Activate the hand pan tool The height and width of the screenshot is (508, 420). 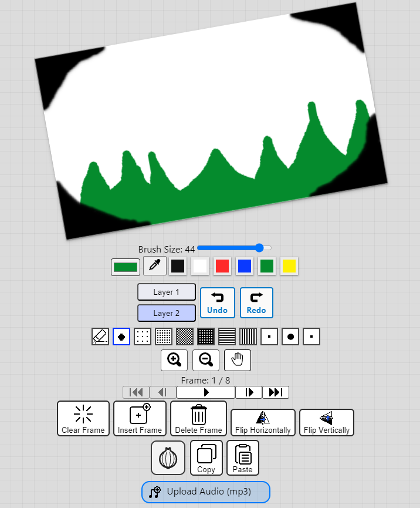pyautogui.click(x=238, y=360)
